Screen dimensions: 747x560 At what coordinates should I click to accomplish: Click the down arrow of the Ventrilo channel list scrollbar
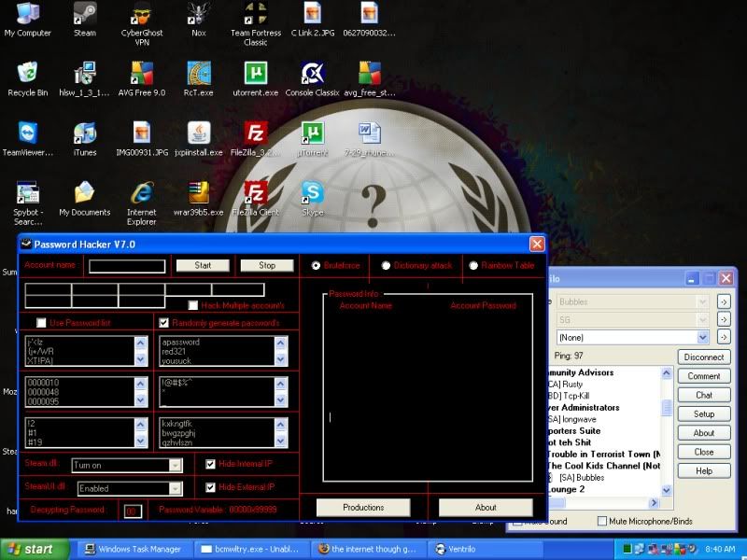(667, 489)
